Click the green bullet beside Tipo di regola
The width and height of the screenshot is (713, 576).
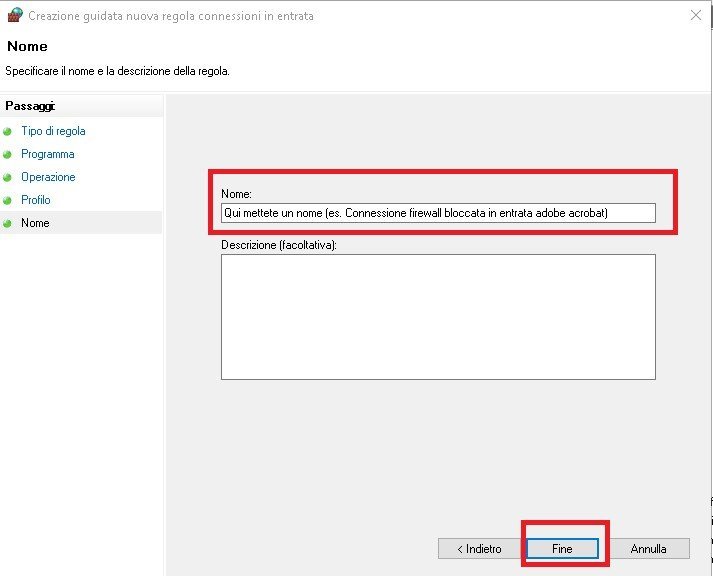(7, 132)
